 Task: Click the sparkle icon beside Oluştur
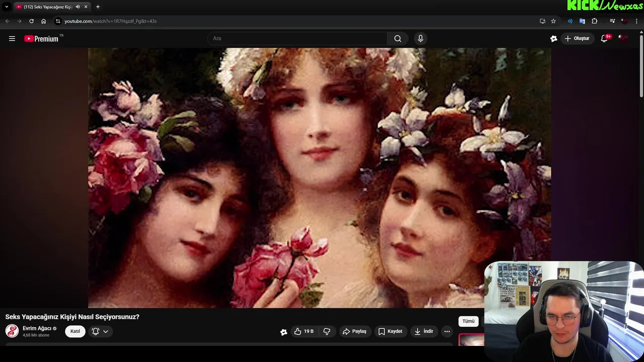coord(553,39)
